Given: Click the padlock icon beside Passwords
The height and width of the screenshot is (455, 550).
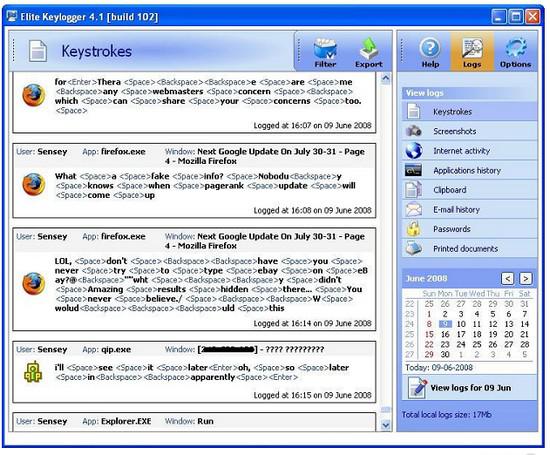Looking at the screenshot, I should [414, 229].
